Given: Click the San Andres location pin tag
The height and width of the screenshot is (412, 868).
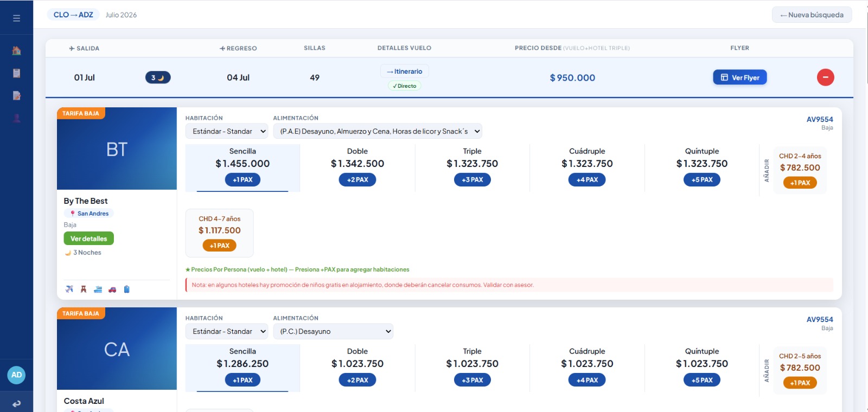Looking at the screenshot, I should (x=89, y=214).
